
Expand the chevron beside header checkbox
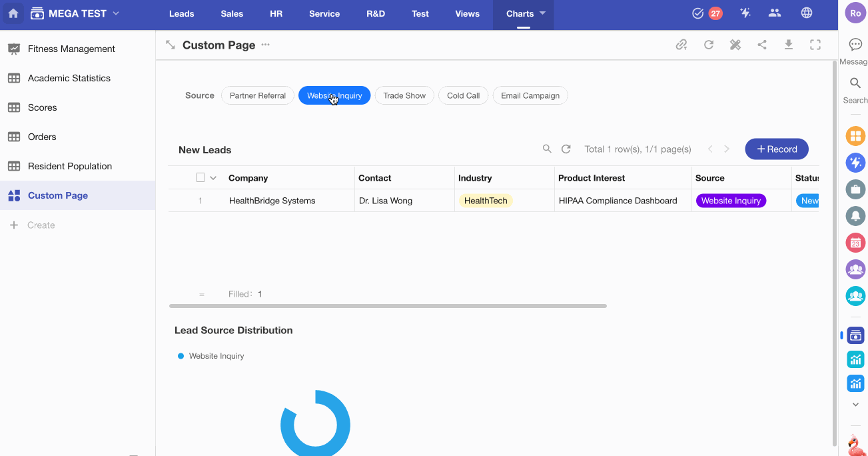[x=213, y=178]
